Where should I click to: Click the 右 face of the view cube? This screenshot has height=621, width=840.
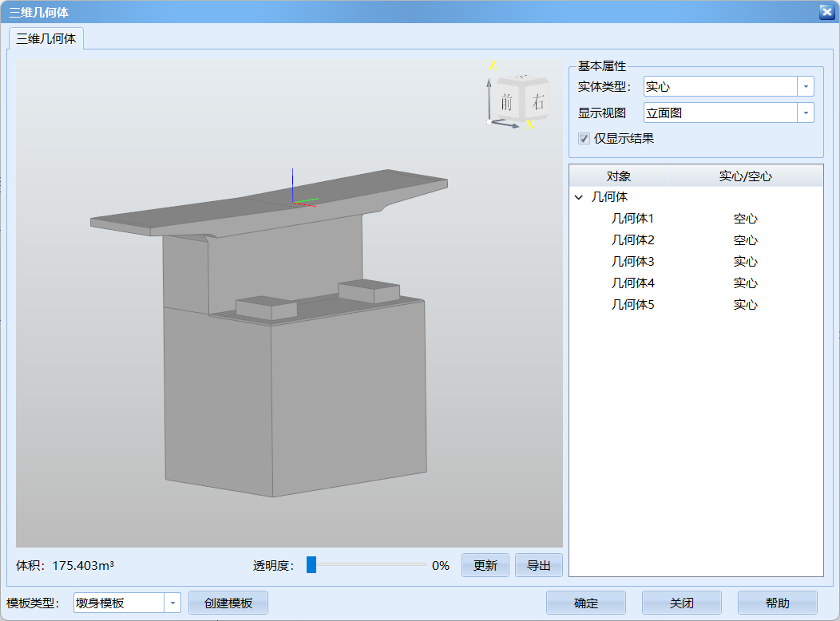537,101
